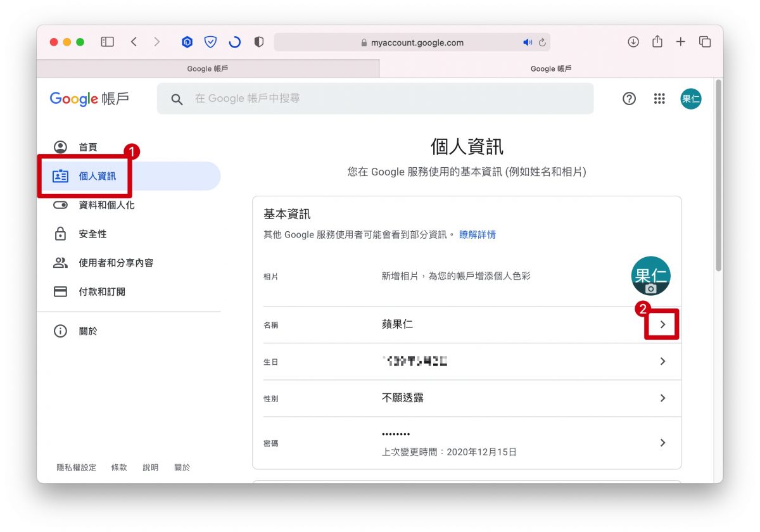Open the Google apps grid icon
Screen dimensions: 760x532
tap(659, 99)
